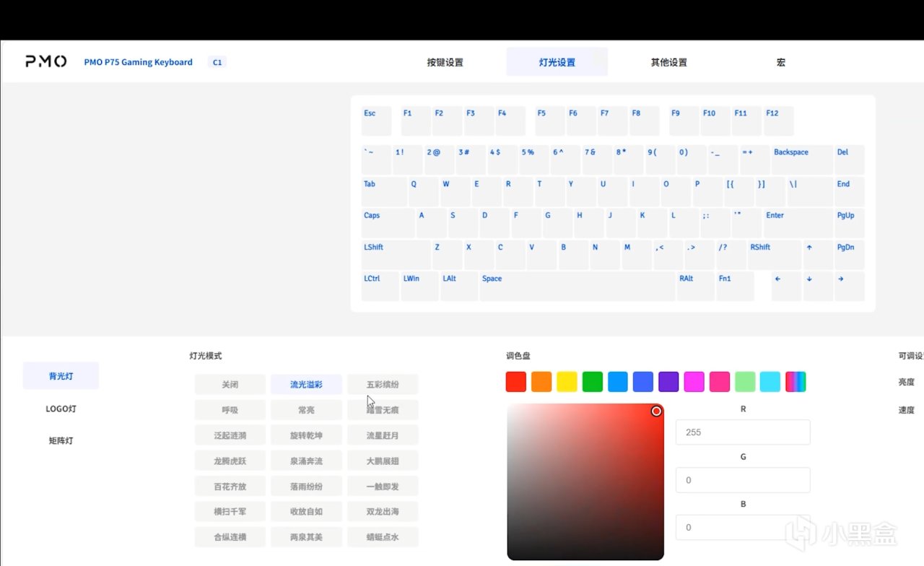924x566 pixels.
Task: Choose the 龙腾虎跃 effect
Action: coord(230,461)
